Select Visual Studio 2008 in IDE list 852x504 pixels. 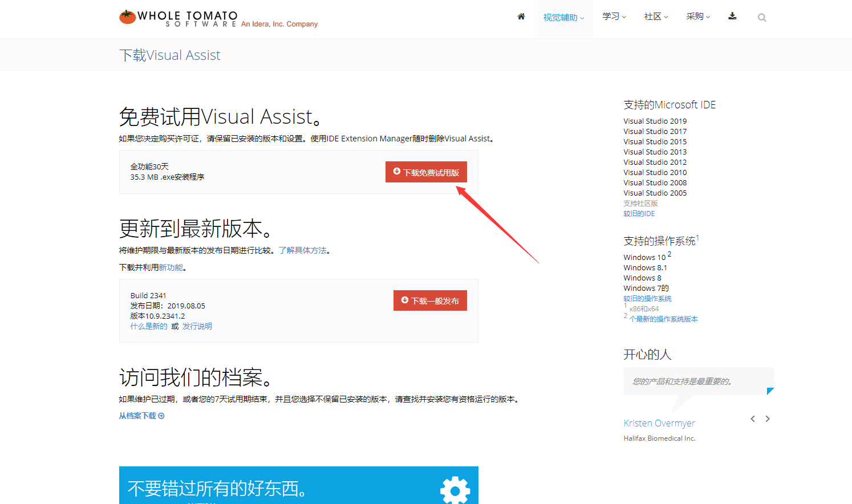point(655,182)
